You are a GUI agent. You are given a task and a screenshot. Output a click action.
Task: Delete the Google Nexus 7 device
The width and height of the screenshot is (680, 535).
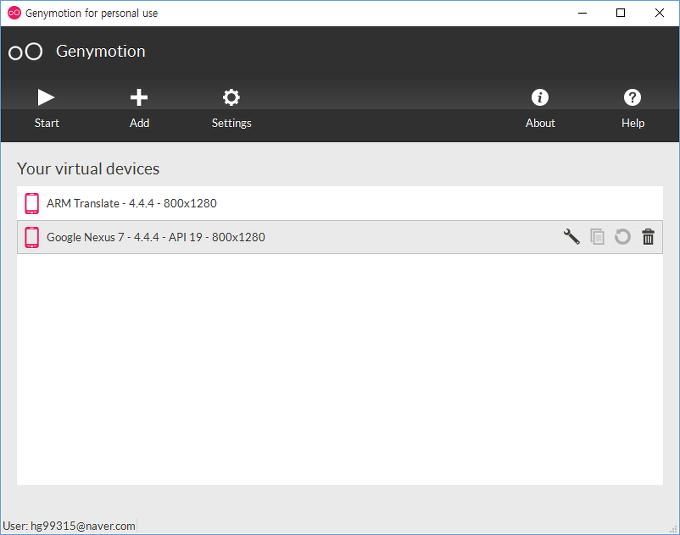coord(648,237)
